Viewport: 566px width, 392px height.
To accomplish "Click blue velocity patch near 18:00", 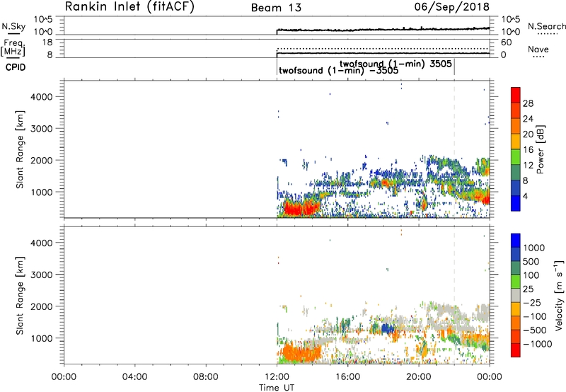I will (x=387, y=328).
